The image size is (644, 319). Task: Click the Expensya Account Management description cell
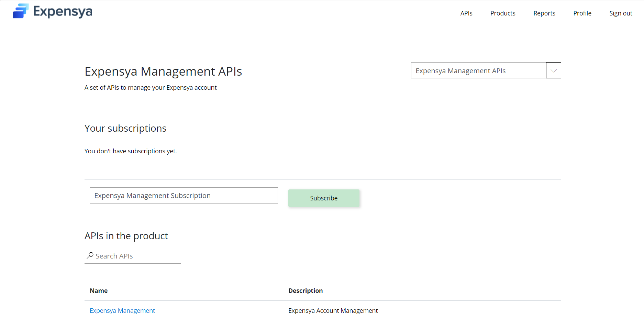point(333,311)
